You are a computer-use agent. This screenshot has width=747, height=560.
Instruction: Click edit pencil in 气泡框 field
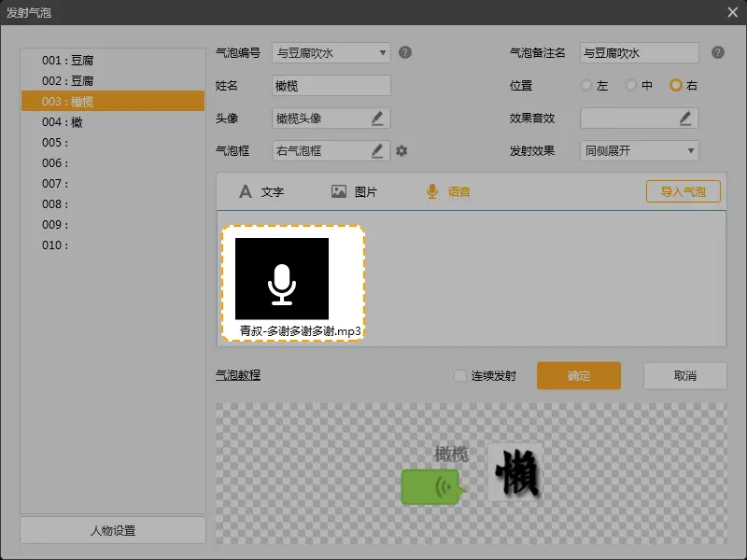coord(377,150)
